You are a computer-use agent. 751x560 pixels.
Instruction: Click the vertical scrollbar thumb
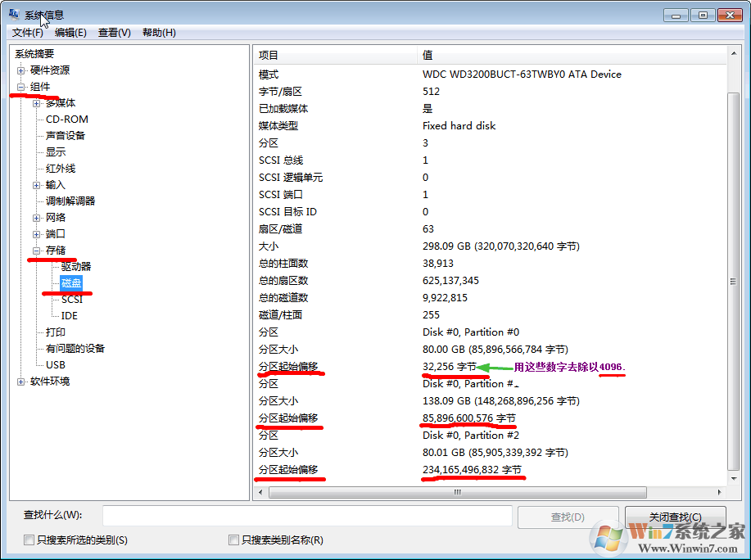click(x=734, y=282)
